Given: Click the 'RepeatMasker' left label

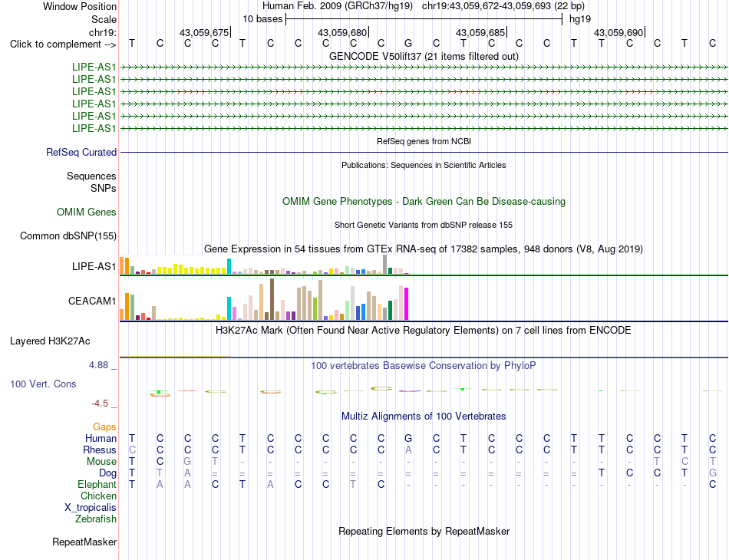Looking at the screenshot, I should click(84, 542).
